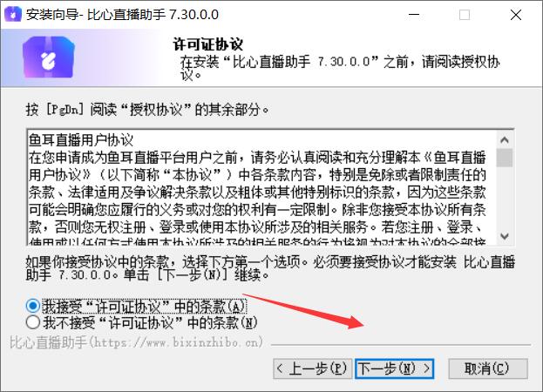Click inside the 鱼耳直播用户协议 license text area

point(261,188)
